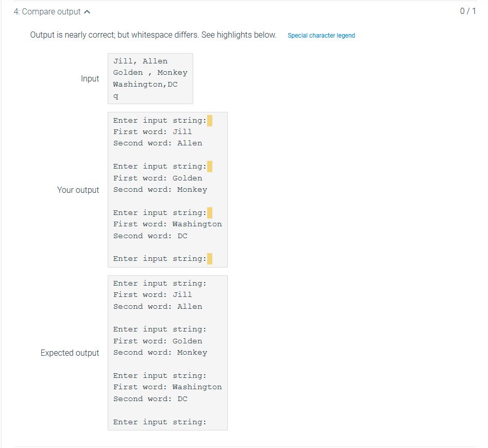Click the first highlighted whitespace marker

click(210, 120)
